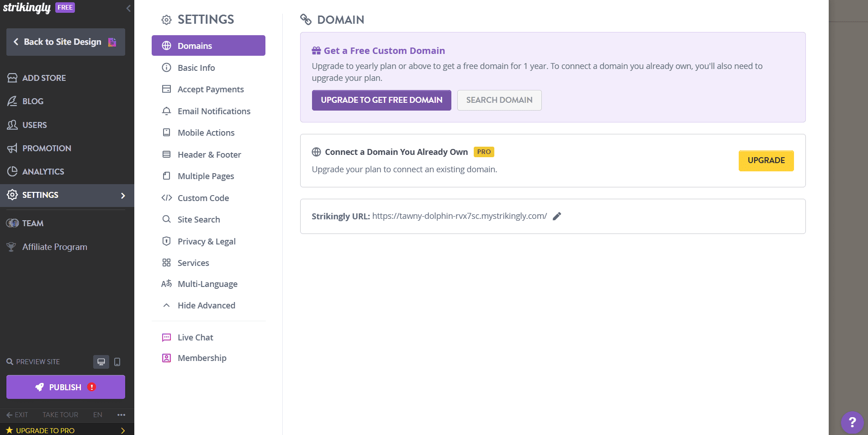
Task: Click the Site Search magnifier icon
Action: [x=167, y=219]
